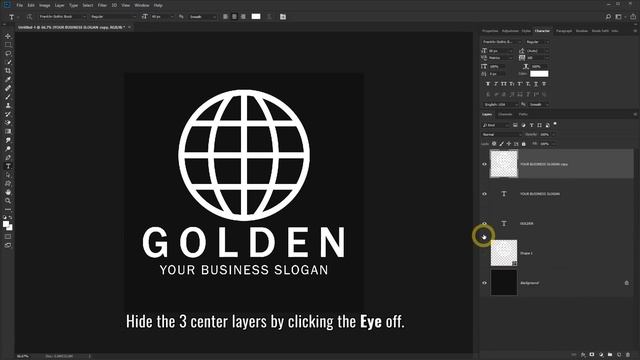Open font family dropdown in options bar
This screenshot has width=640, height=360.
tap(62, 17)
